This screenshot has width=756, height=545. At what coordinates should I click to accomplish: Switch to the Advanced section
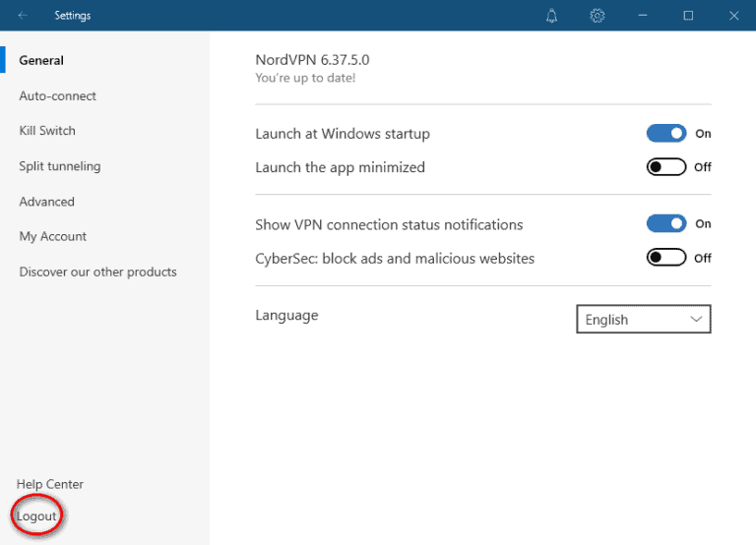47,202
